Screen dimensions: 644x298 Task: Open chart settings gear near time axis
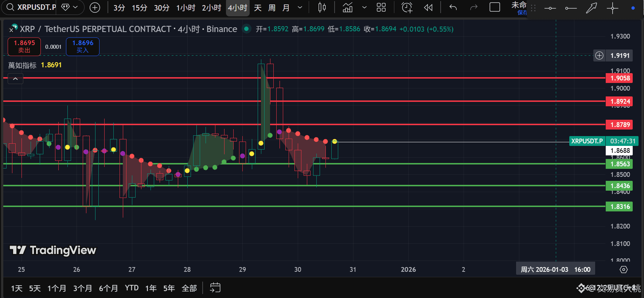pyautogui.click(x=624, y=270)
